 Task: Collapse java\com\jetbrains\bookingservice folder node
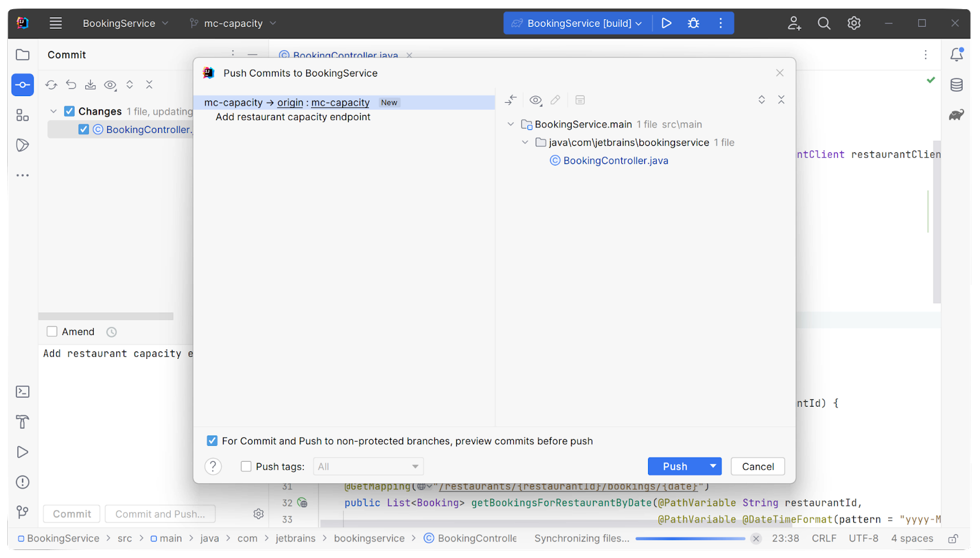525,142
